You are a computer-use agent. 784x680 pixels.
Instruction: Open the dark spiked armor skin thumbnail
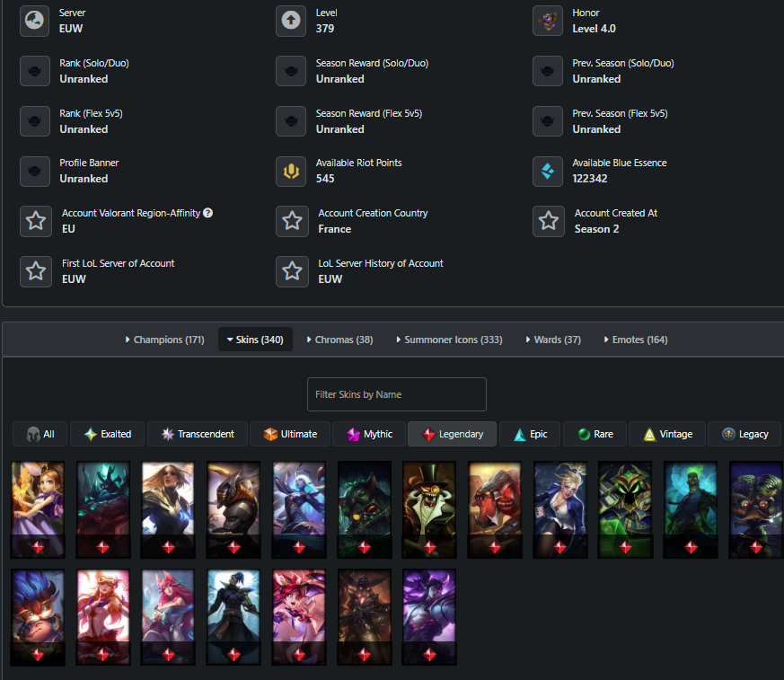point(365,617)
